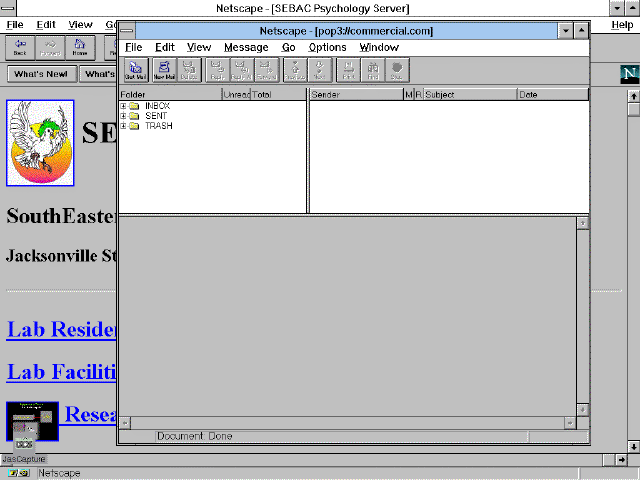640x480 pixels.
Task: Click browser horizontal scroll right arrow
Action: pos(621,460)
